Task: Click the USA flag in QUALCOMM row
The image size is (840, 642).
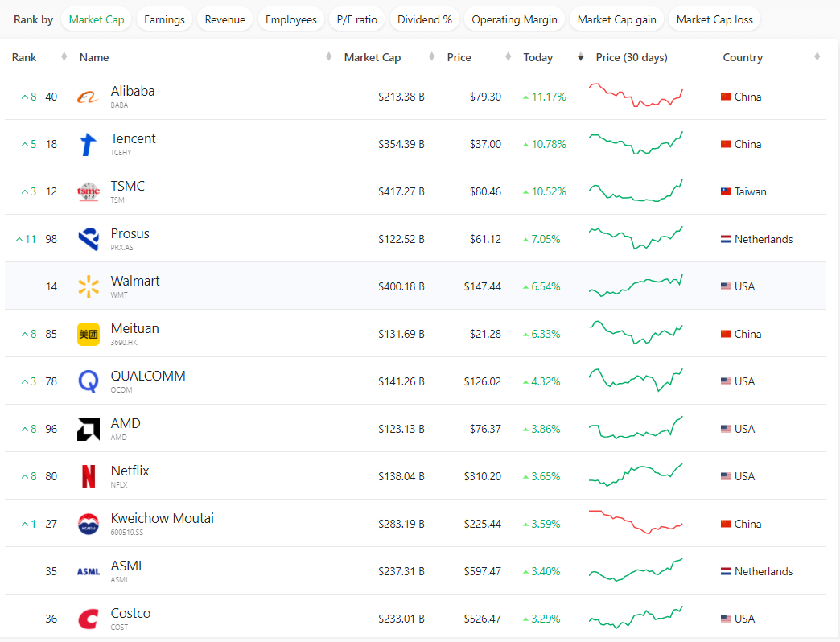Action: tap(726, 381)
